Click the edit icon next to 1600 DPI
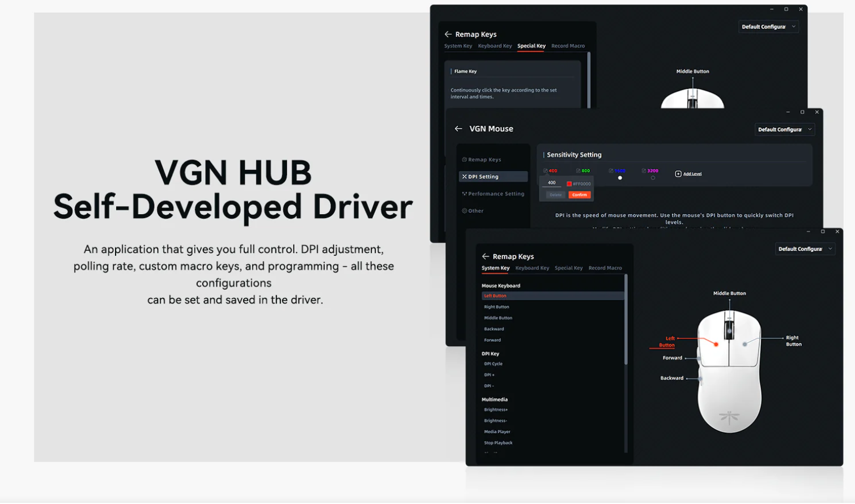 click(x=611, y=170)
